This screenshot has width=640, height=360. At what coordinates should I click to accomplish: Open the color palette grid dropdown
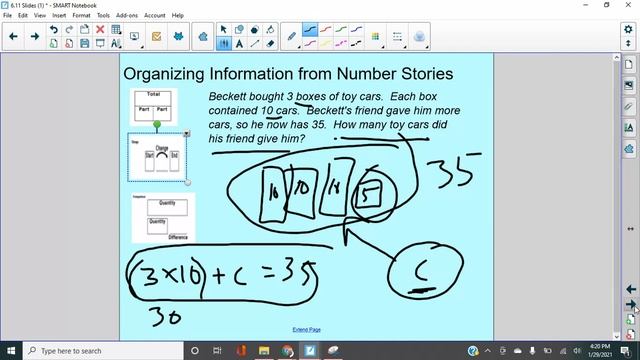pos(376,37)
